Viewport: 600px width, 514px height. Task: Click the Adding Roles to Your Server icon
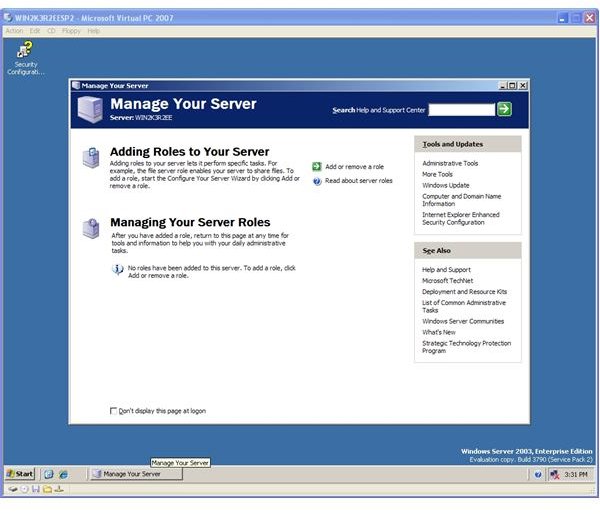[91, 158]
